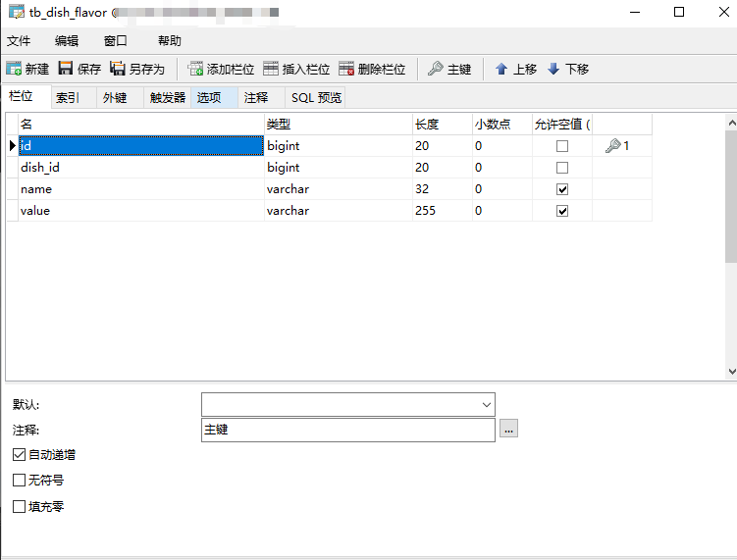Enable the 无符号 checkbox
737x560 pixels.
pyautogui.click(x=19, y=481)
